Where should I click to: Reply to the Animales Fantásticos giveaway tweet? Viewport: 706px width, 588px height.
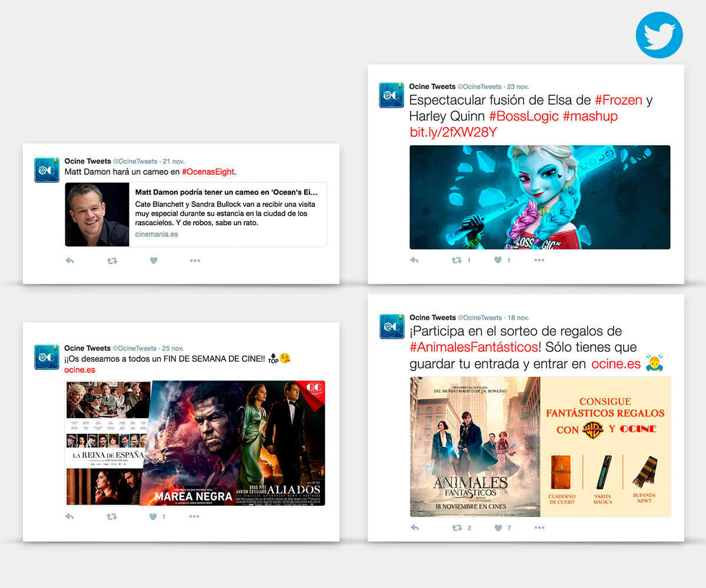click(414, 527)
